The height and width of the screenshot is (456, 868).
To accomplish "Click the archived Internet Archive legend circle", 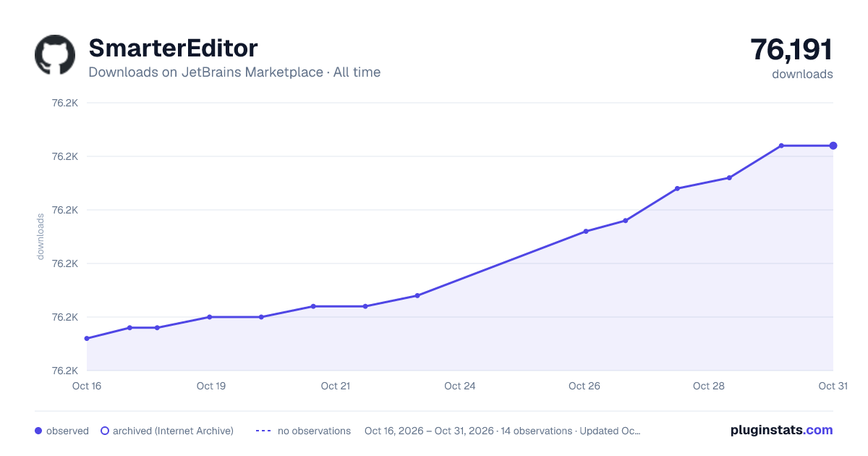I will (105, 431).
